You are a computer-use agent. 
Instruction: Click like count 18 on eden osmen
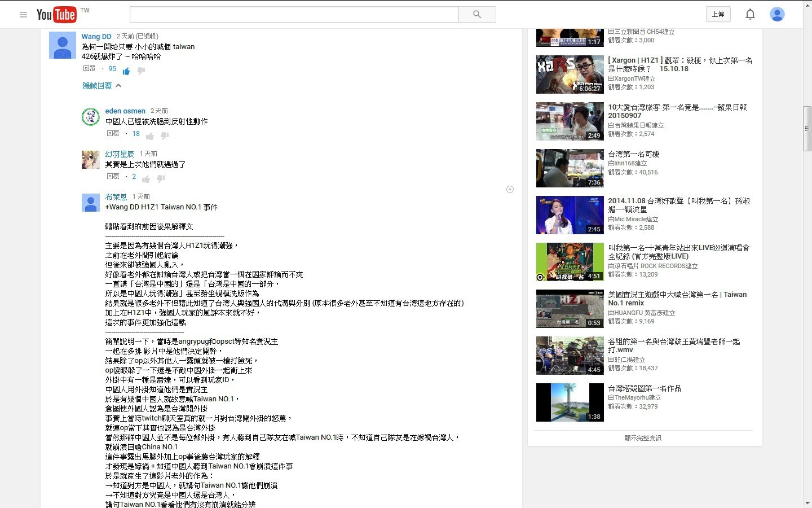point(136,134)
